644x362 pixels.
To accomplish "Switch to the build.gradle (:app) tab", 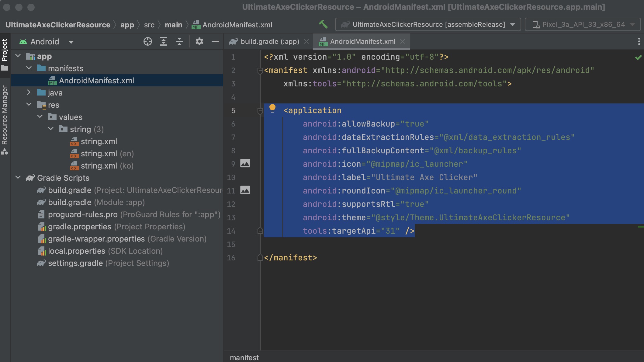I will tap(269, 41).
